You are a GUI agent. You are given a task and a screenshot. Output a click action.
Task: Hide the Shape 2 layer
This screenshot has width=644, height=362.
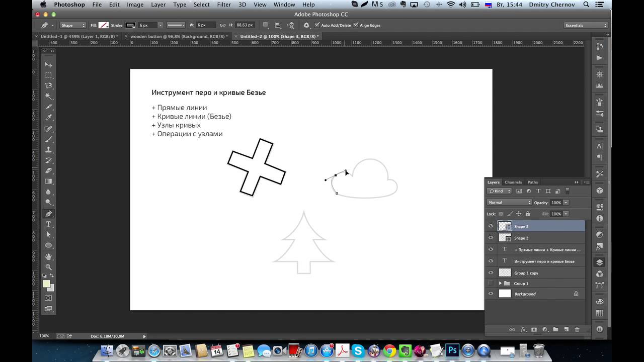tap(491, 238)
